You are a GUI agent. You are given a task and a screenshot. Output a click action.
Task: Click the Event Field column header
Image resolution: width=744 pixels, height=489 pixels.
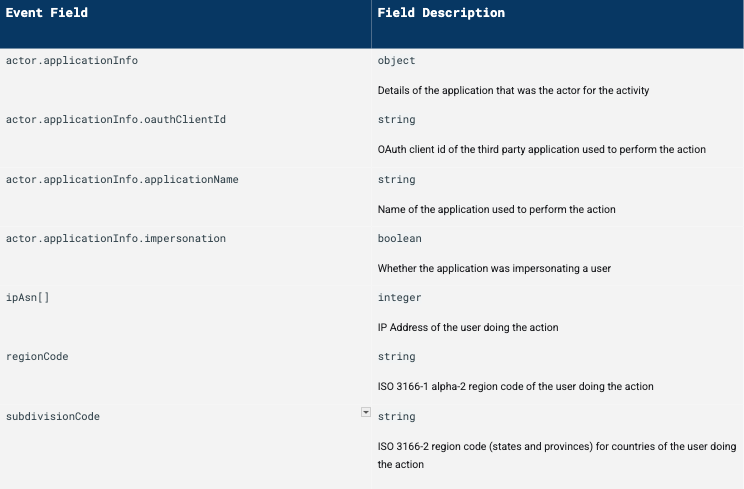coord(47,13)
